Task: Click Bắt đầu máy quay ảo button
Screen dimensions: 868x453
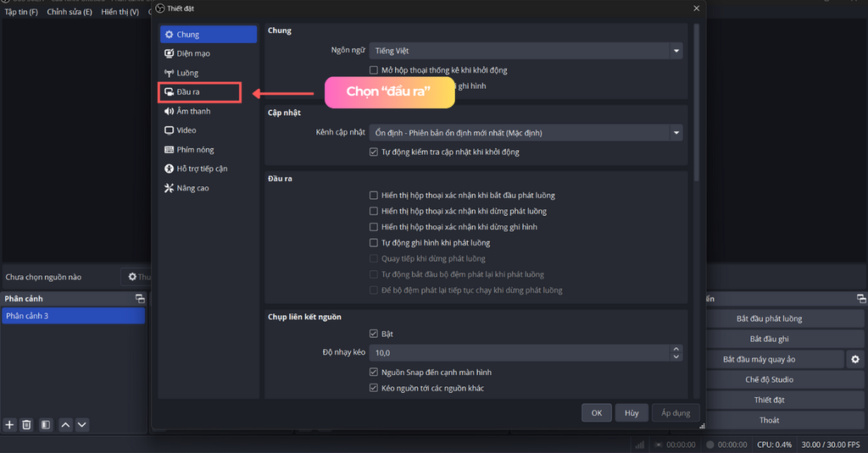Action: [x=776, y=360]
